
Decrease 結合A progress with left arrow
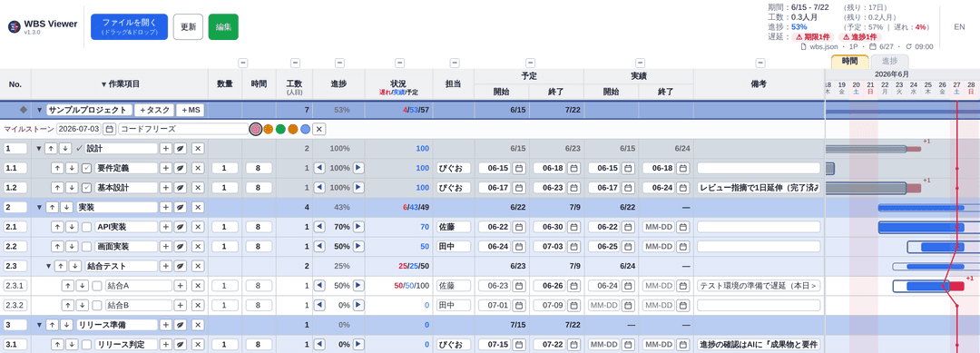(x=318, y=286)
